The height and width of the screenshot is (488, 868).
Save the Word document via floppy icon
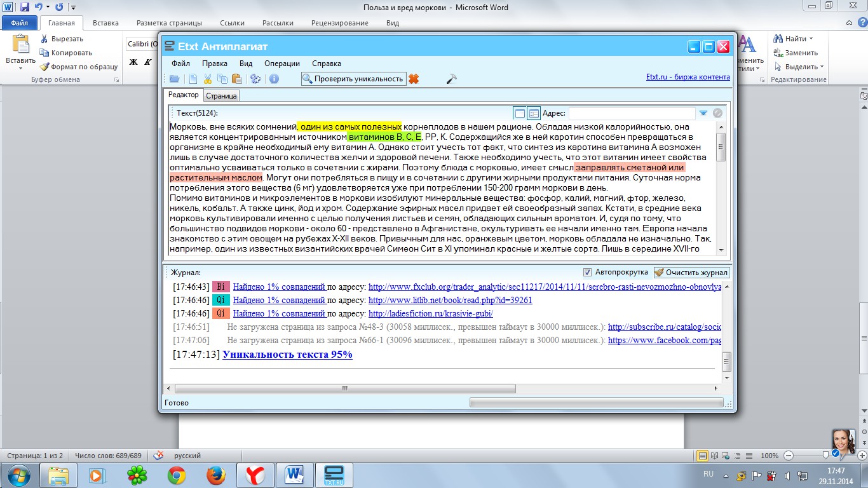25,7
